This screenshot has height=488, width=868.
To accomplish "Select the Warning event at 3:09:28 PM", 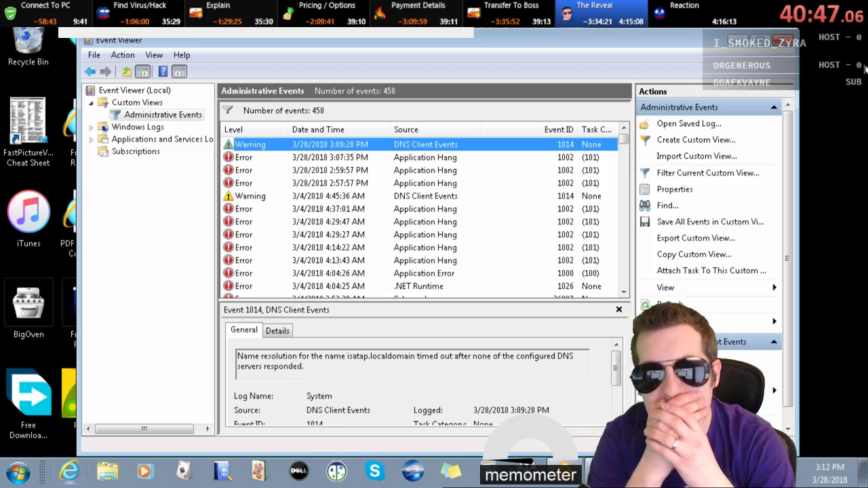I will tap(420, 144).
